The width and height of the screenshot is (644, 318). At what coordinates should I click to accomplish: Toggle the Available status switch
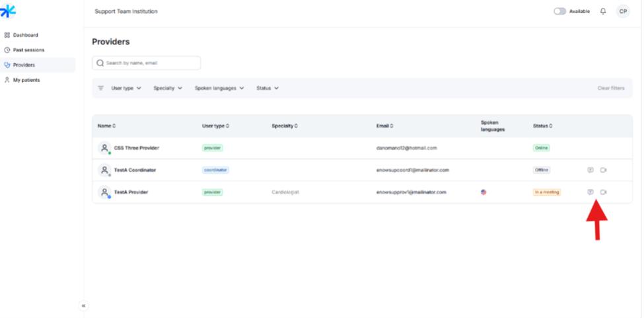click(559, 11)
